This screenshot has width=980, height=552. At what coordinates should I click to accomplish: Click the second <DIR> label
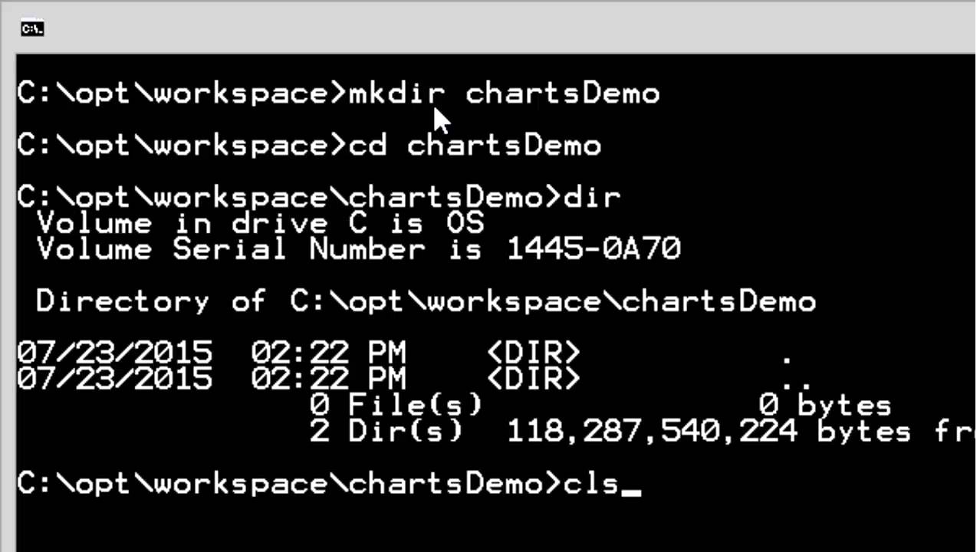(x=534, y=378)
